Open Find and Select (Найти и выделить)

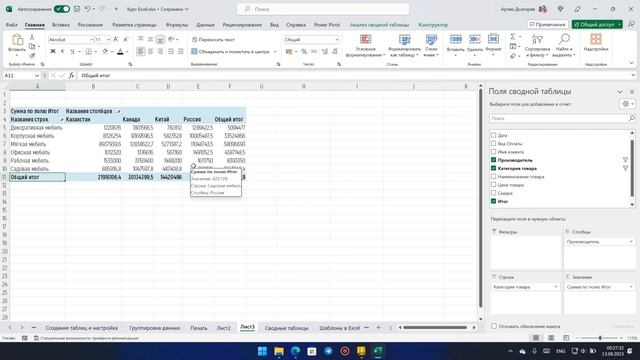point(564,45)
